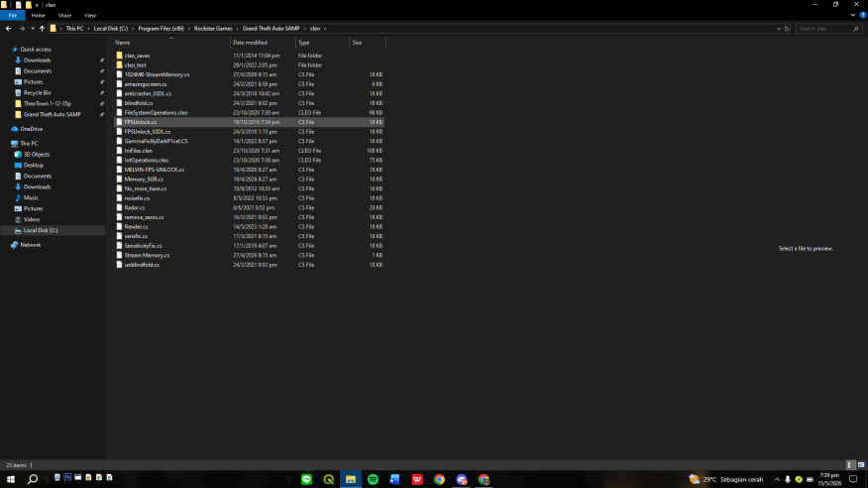Select file No_more_haze.cs
The image size is (868, 488).
(x=249, y=188)
